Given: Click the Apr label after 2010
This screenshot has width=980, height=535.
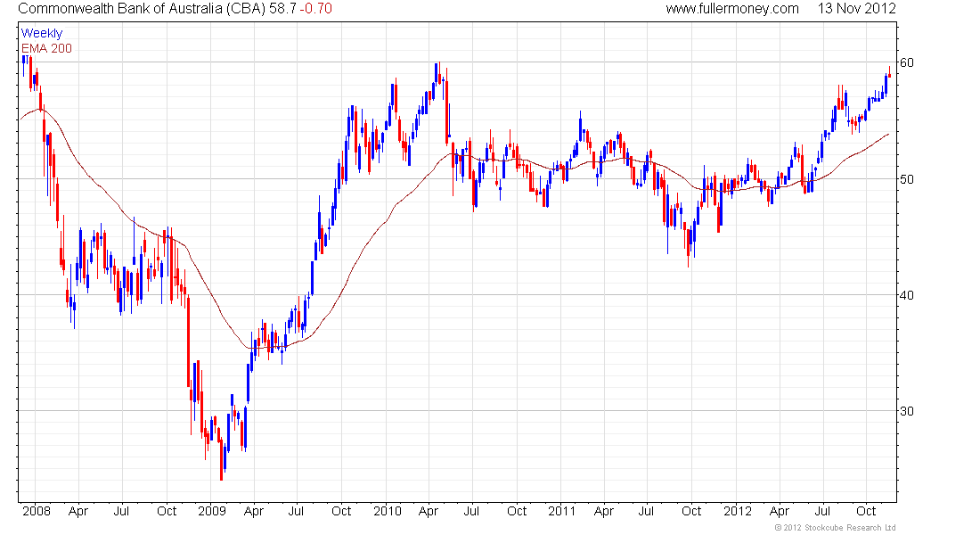Looking at the screenshot, I should (x=429, y=512).
